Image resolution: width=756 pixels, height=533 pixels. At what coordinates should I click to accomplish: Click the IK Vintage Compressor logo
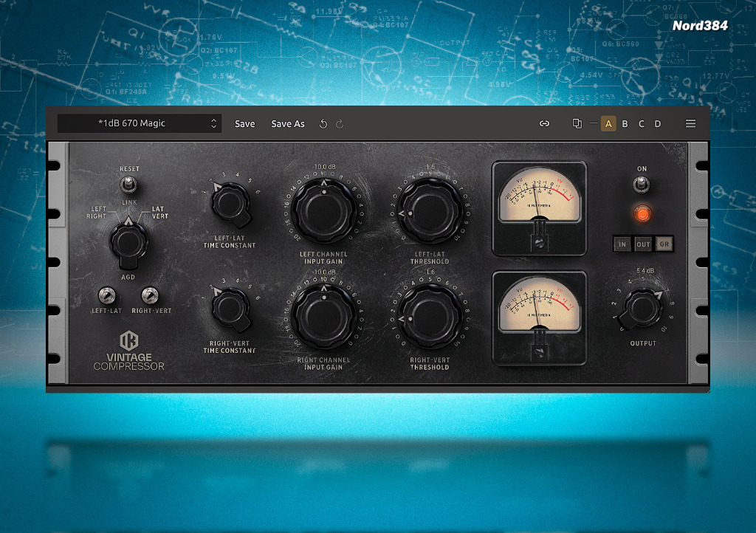[x=128, y=351]
